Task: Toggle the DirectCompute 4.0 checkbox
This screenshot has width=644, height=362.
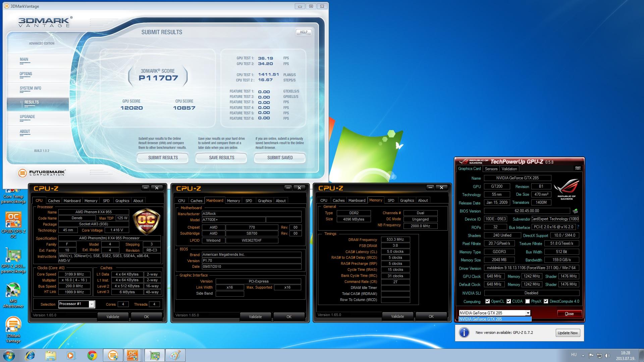Action: pyautogui.click(x=546, y=301)
